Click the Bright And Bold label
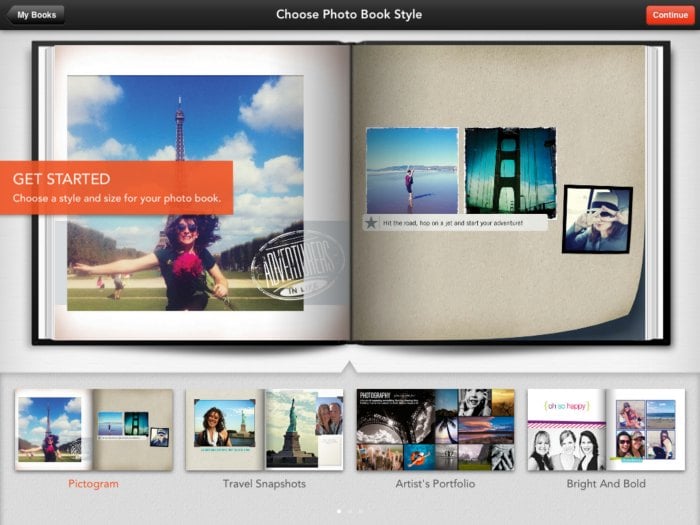 click(606, 484)
